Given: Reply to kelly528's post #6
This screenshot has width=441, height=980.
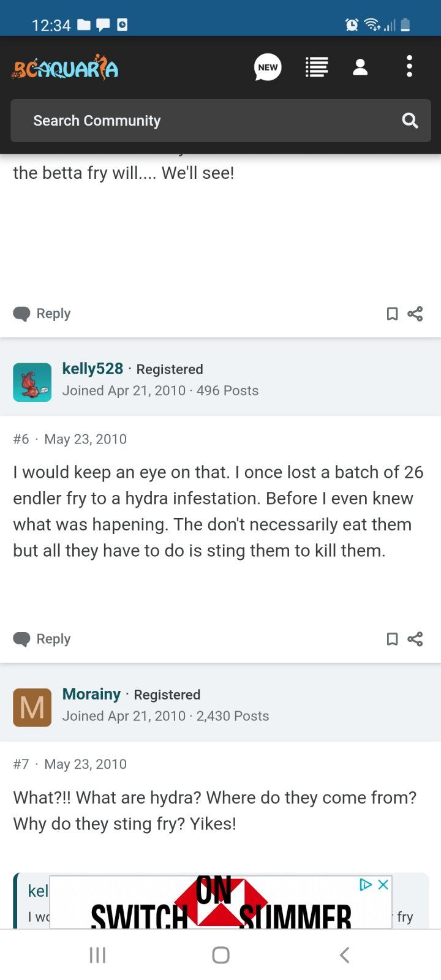Looking at the screenshot, I should click(x=42, y=639).
